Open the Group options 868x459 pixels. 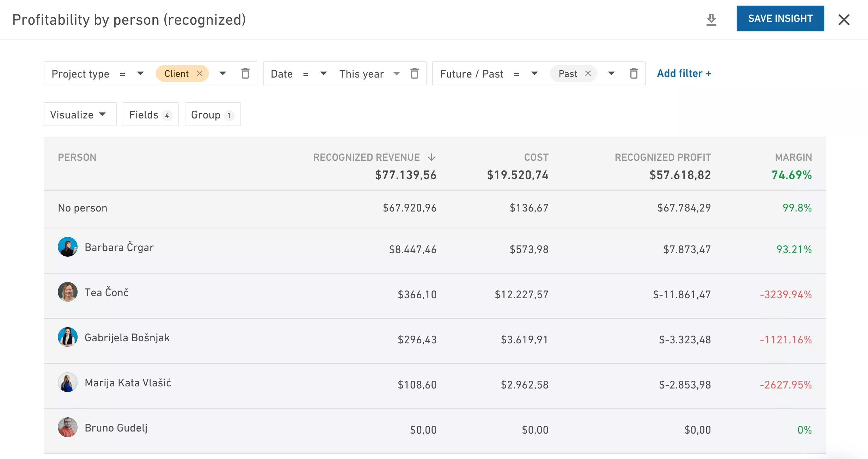click(x=213, y=114)
